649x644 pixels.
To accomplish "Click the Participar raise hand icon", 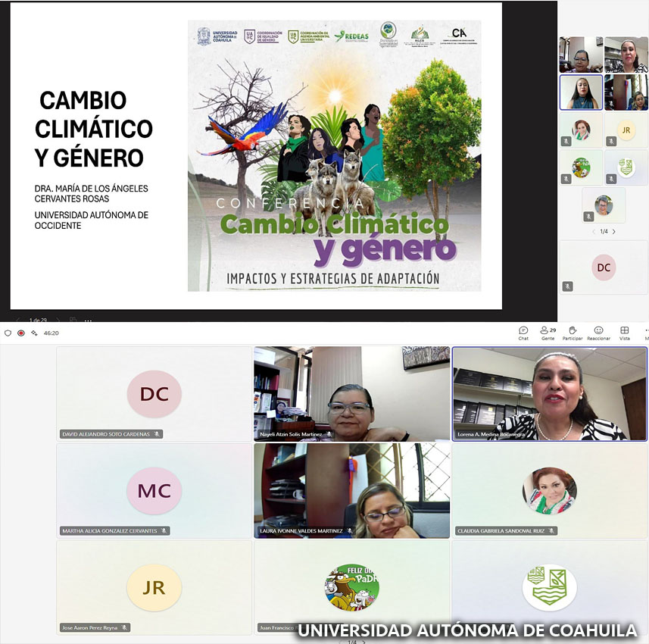I will [x=573, y=331].
